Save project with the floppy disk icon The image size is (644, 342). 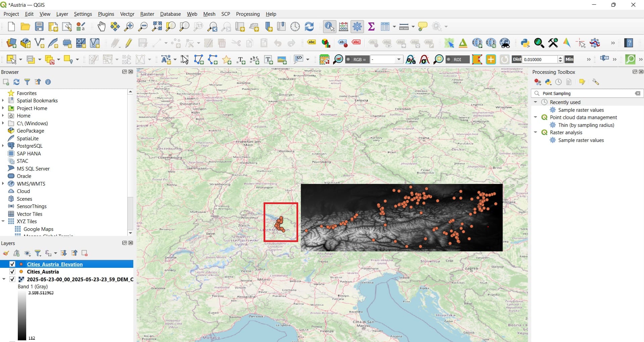pyautogui.click(x=39, y=27)
